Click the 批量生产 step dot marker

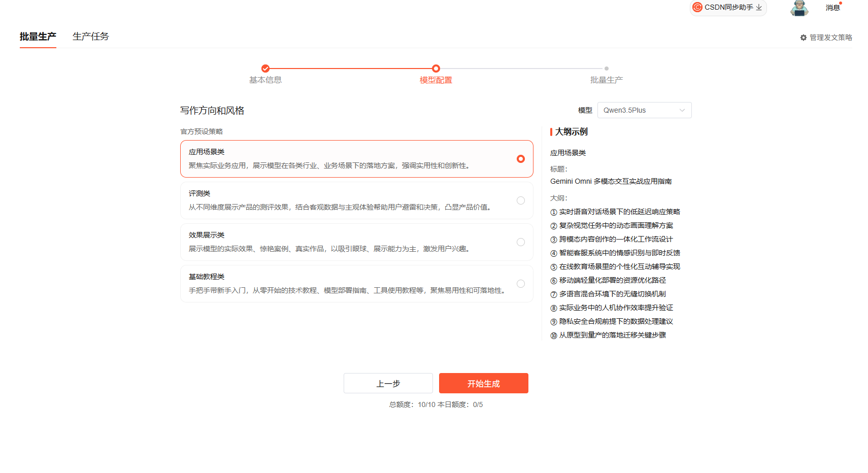[x=607, y=69]
